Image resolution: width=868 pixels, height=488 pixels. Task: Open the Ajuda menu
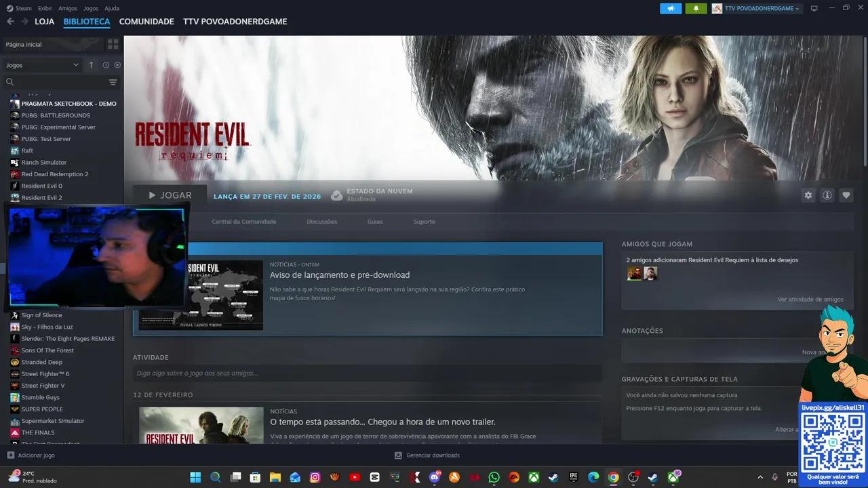click(112, 8)
